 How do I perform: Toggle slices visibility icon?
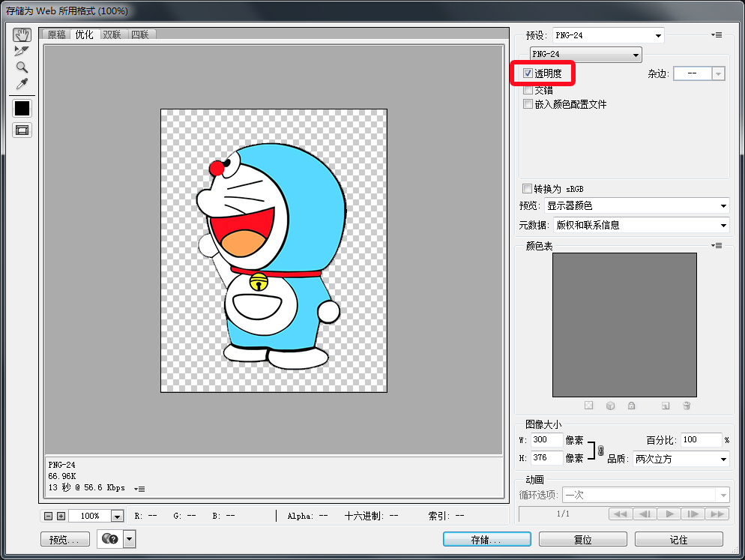point(22,130)
